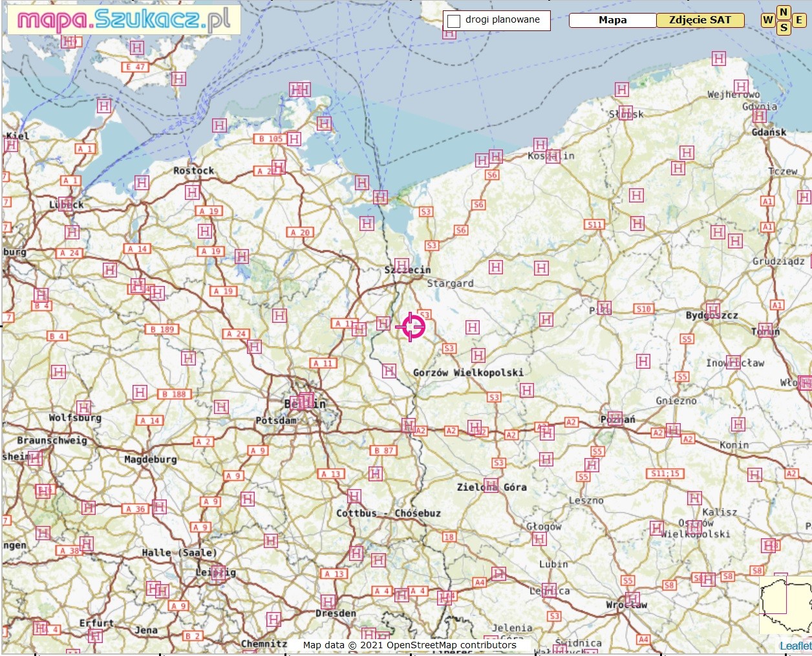
Task: Click the H marker at Bydgoszcz
Action: coord(713,310)
